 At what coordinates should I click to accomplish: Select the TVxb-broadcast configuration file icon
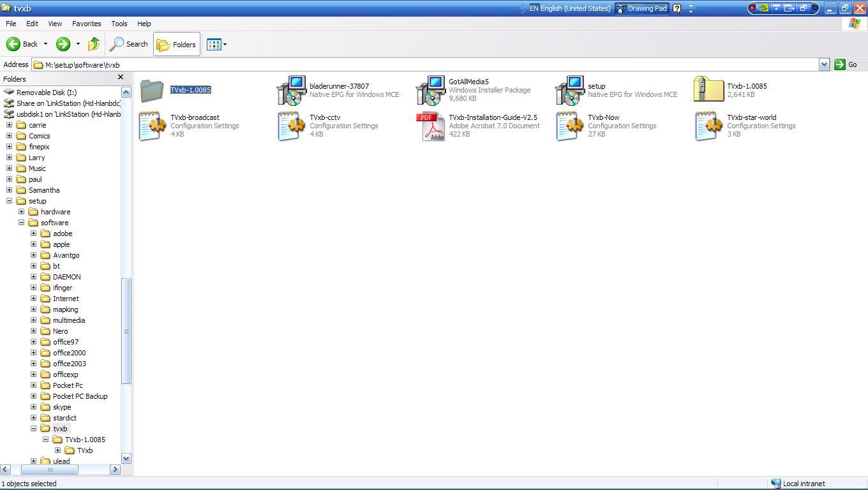point(152,126)
